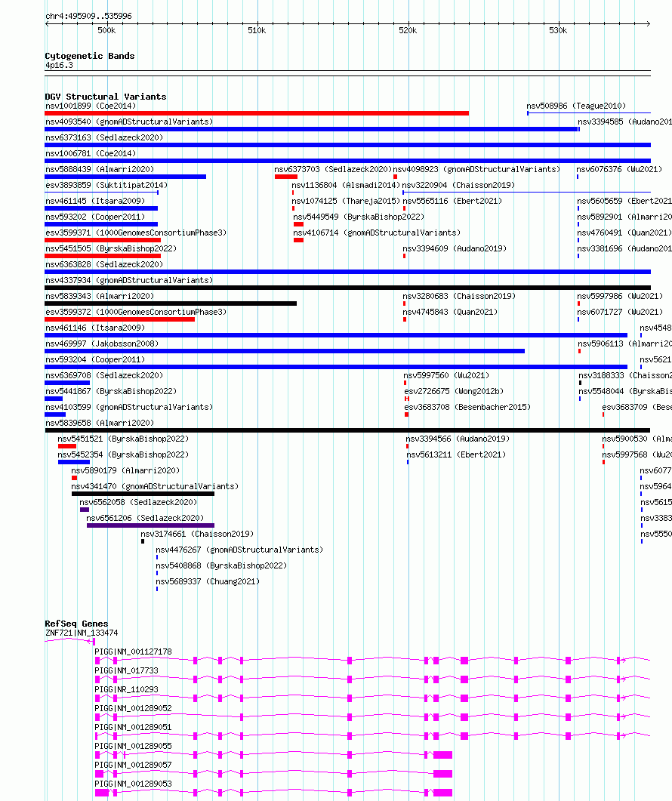This screenshot has height=801, width=672.
Task: Click nsv1136804 (Alsmadi2014) label
Action: (x=346, y=185)
